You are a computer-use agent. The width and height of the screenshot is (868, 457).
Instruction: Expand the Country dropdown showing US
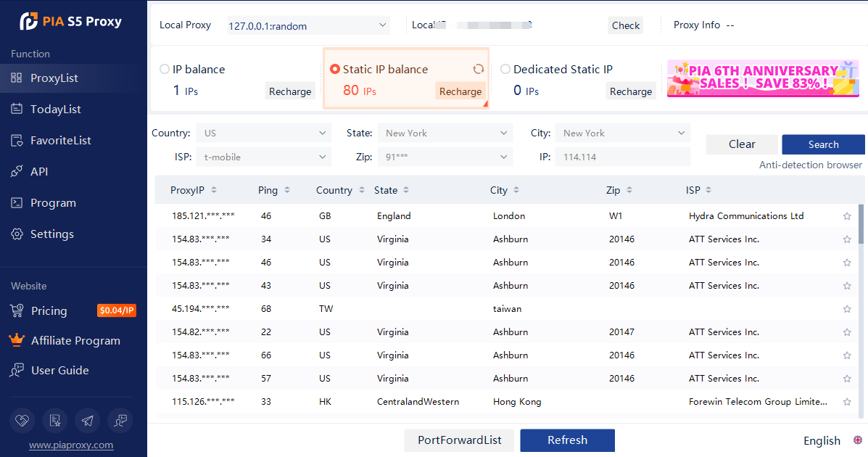[264, 133]
